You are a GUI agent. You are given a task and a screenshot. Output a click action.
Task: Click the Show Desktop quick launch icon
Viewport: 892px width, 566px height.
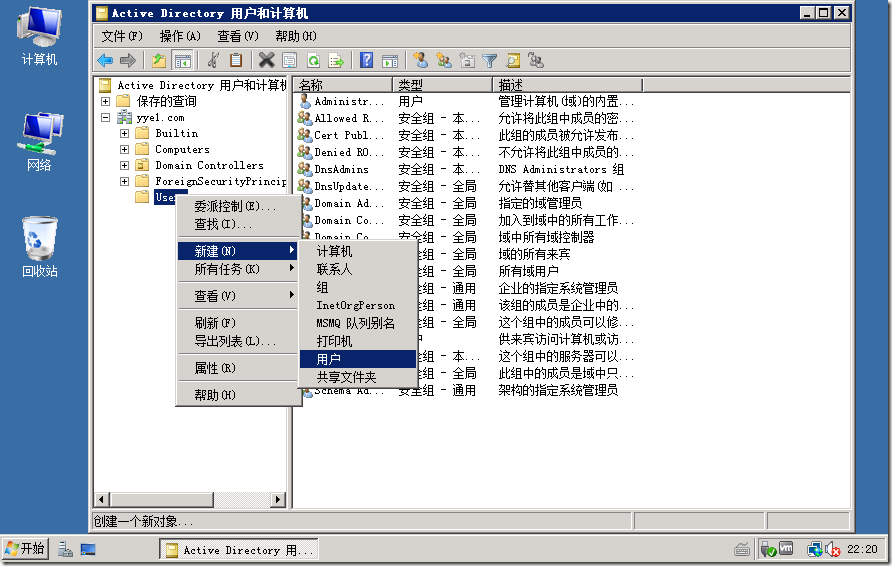coord(88,549)
